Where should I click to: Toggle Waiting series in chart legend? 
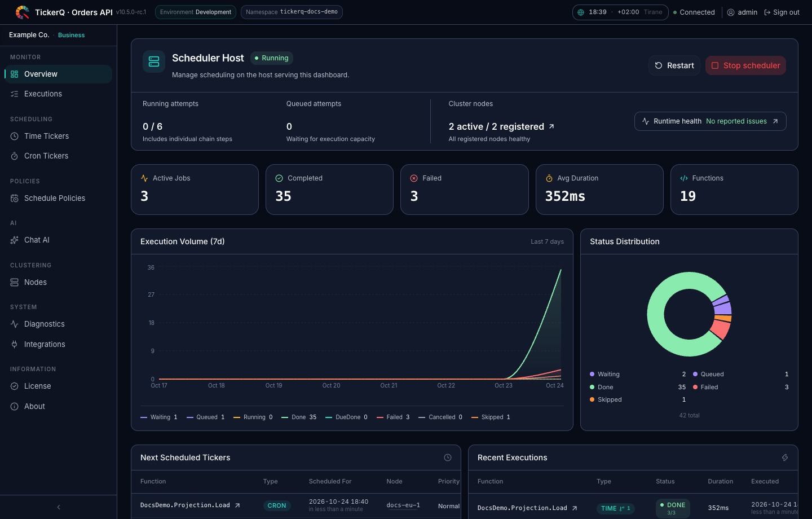click(x=159, y=417)
